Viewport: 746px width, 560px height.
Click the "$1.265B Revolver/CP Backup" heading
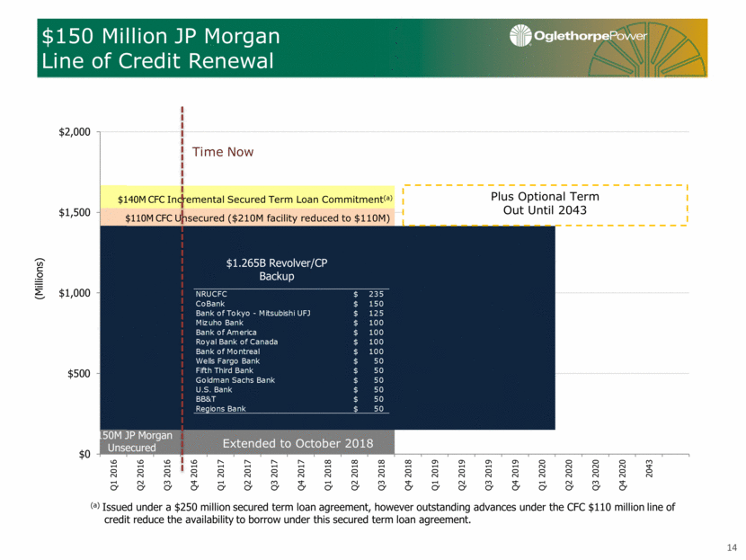[x=277, y=270]
